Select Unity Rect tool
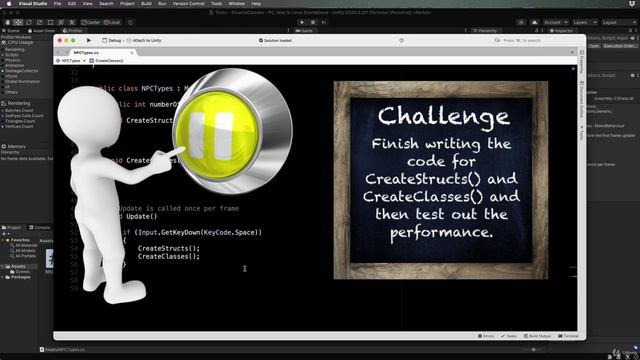The image size is (640, 360). 50,22
